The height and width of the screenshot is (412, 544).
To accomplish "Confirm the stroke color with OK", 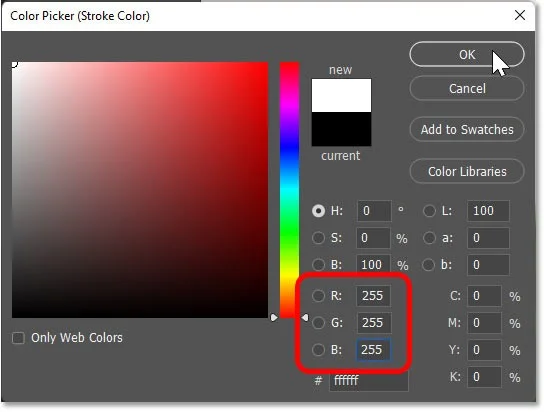I will pyautogui.click(x=467, y=54).
